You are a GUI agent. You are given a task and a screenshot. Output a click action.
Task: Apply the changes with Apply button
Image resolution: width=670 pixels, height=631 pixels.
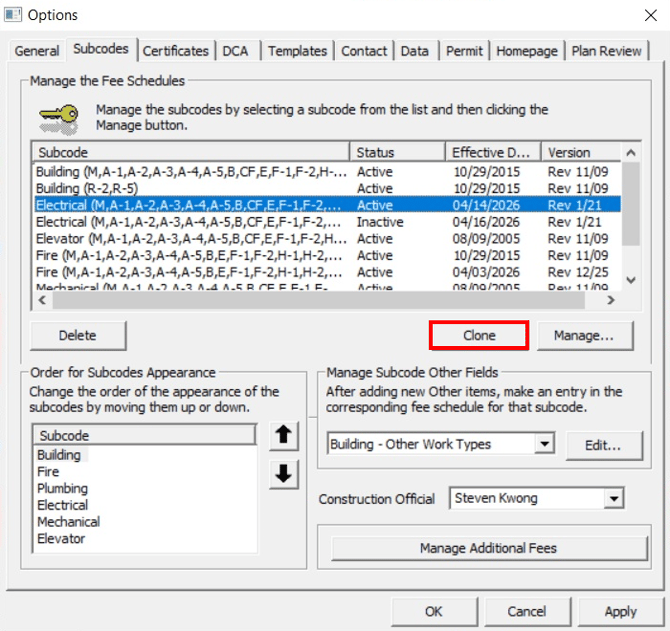point(620,611)
